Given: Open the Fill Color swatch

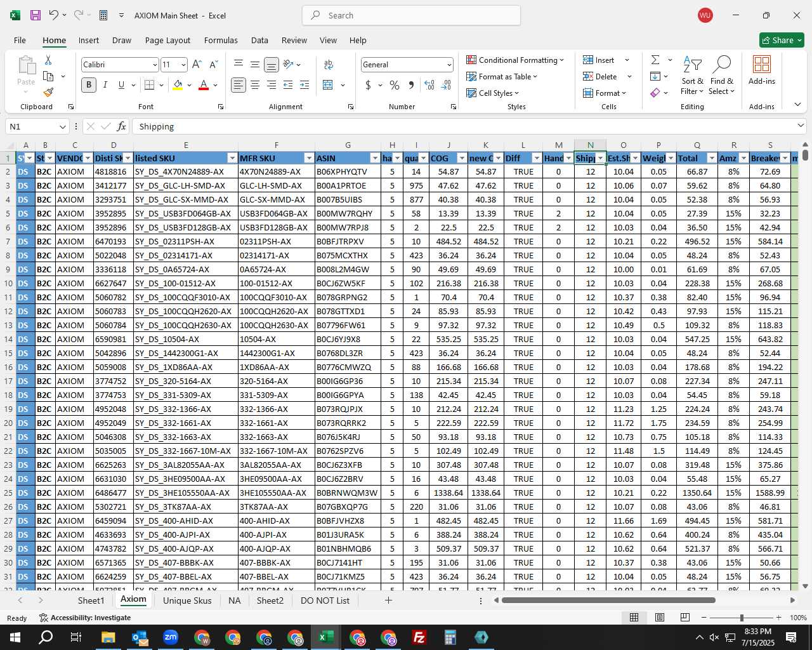Looking at the screenshot, I should (x=178, y=85).
